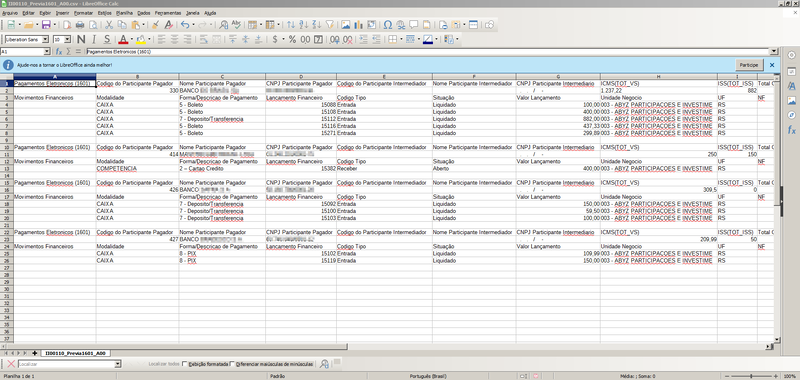The width and height of the screenshot is (800, 380).
Task: Click the formula input line
Action: coord(428,52)
